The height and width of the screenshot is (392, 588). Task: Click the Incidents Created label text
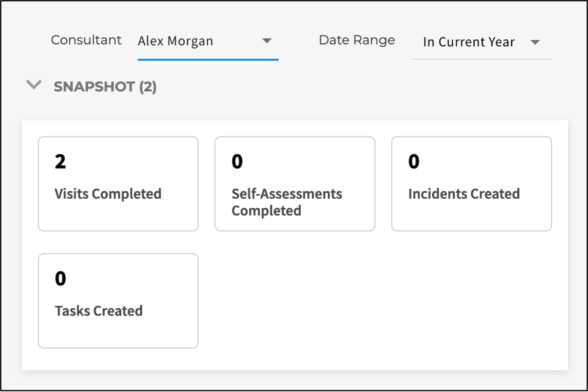pyautogui.click(x=464, y=194)
